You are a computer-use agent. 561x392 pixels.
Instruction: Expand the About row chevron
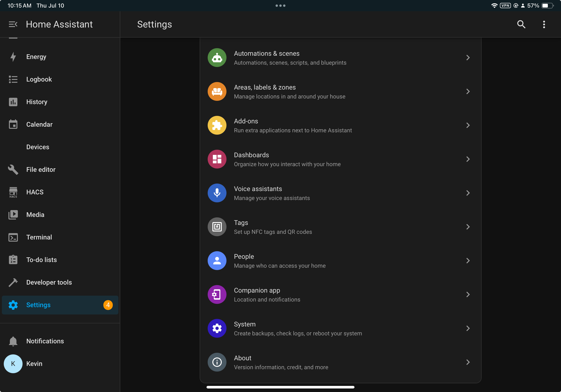tap(468, 362)
